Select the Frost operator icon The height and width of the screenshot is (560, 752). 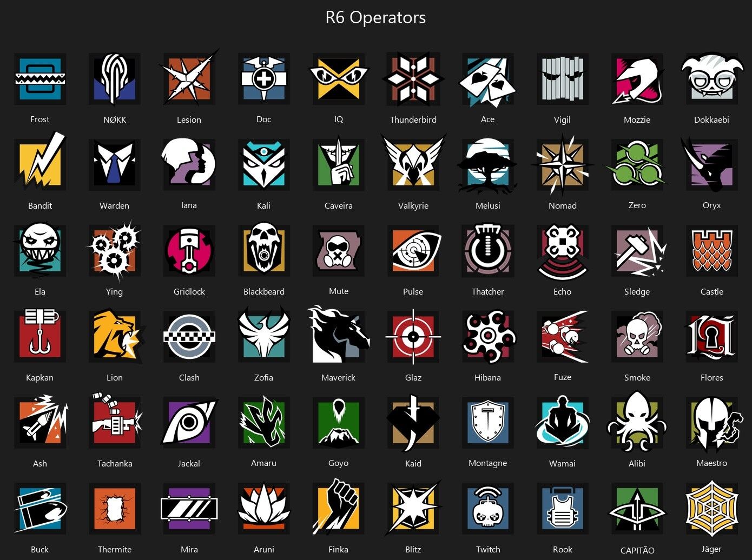pos(40,79)
